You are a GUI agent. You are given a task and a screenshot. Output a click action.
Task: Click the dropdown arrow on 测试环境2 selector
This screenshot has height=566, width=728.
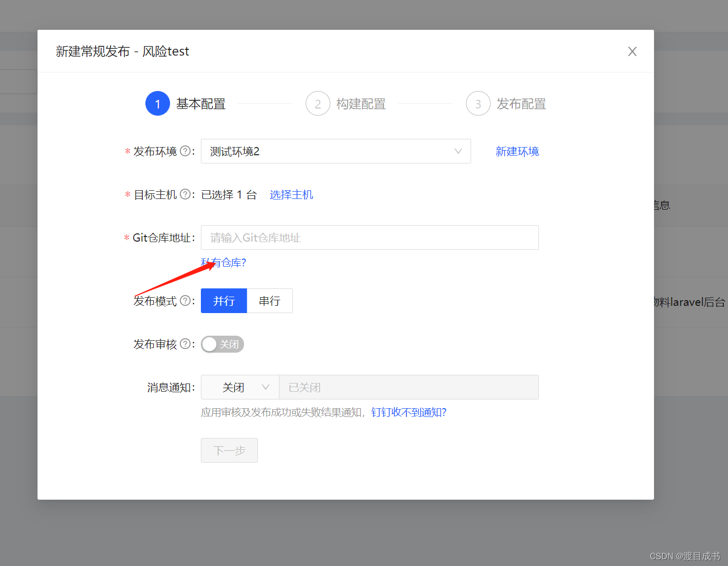tap(458, 151)
